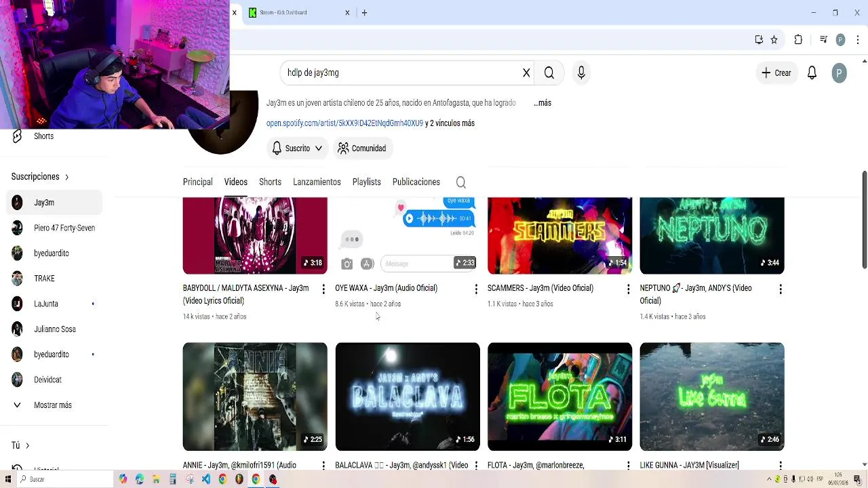The height and width of the screenshot is (488, 868).
Task: Expand Suscripciones section chevron
Action: (66, 177)
